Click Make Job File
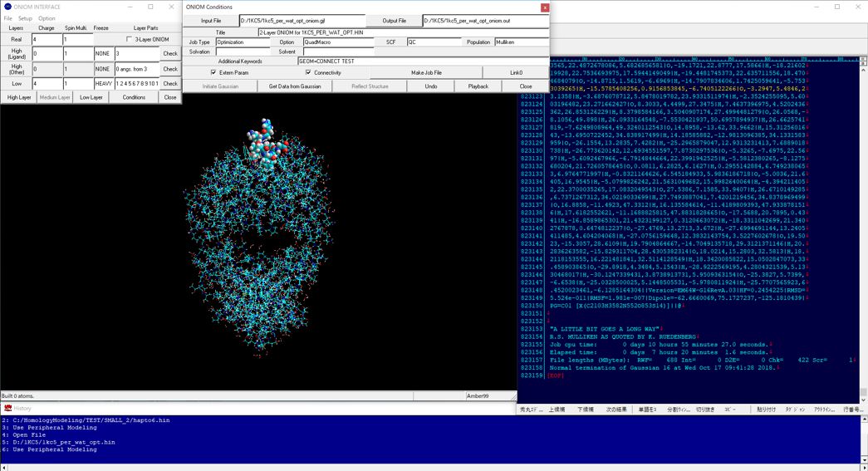The height and width of the screenshot is (471, 868). pyautogui.click(x=426, y=72)
